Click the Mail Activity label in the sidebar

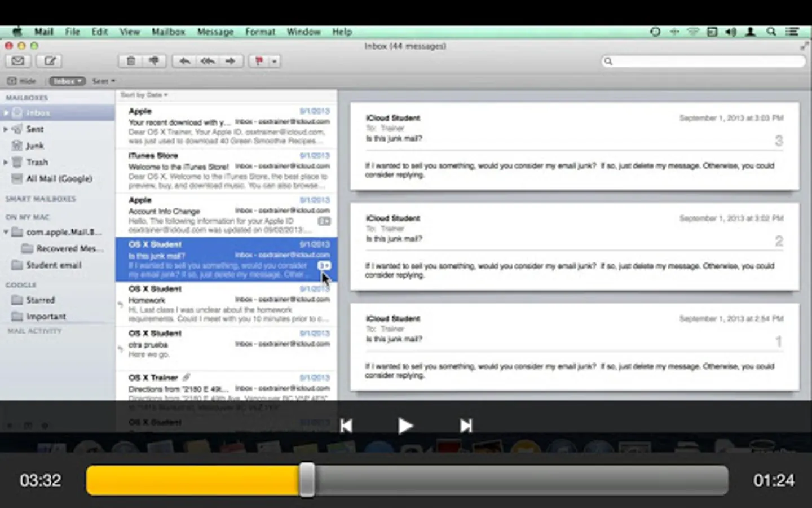(x=34, y=331)
